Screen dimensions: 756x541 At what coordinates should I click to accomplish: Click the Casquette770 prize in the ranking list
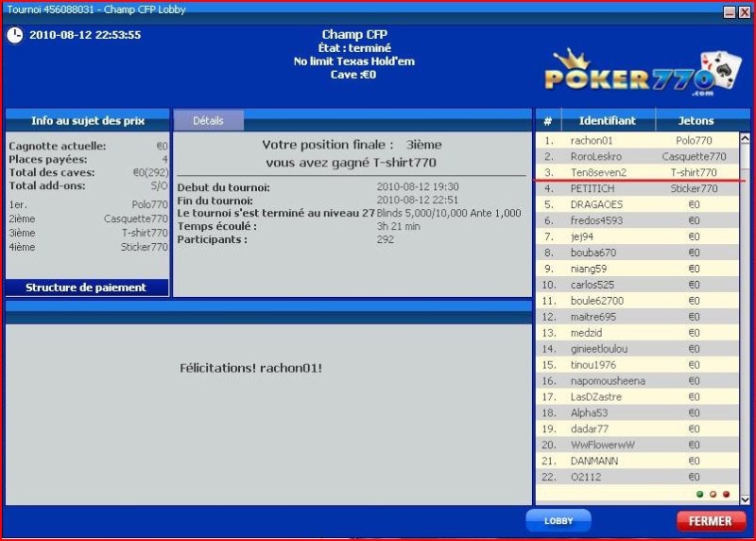point(694,156)
